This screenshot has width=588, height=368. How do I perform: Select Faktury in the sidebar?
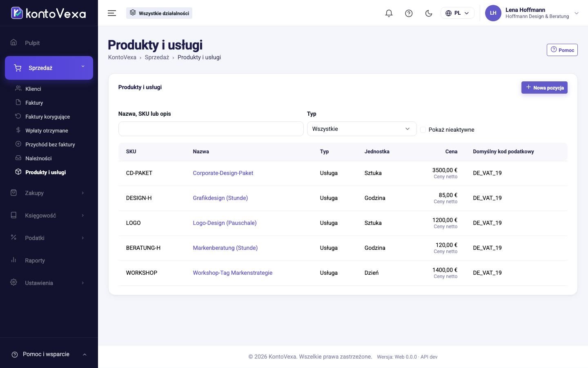click(34, 103)
